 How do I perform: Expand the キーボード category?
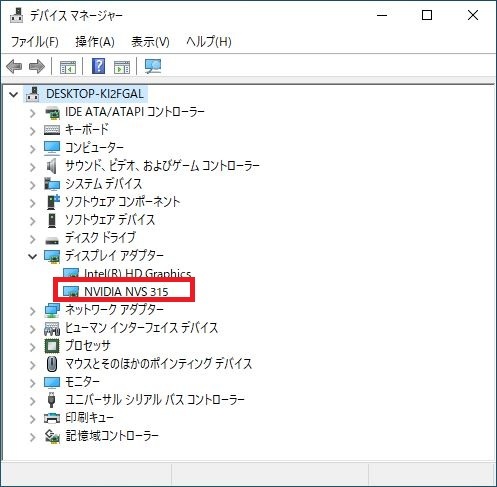click(32, 131)
